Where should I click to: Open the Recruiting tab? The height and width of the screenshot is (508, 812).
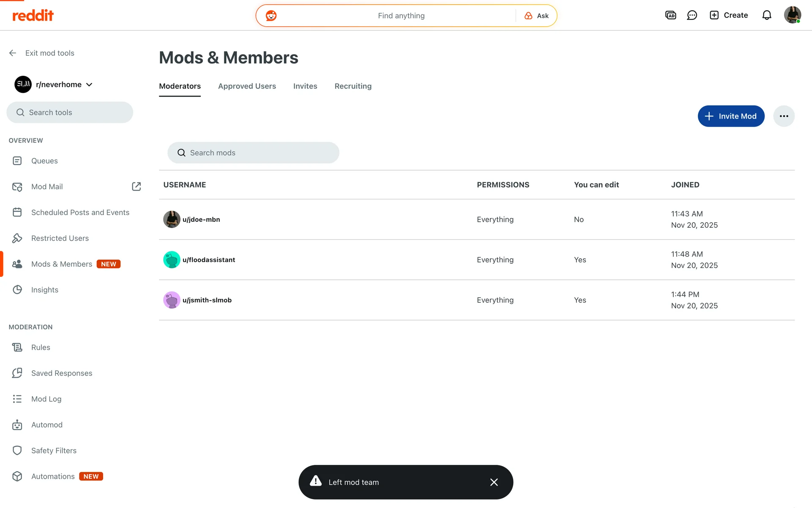[353, 86]
